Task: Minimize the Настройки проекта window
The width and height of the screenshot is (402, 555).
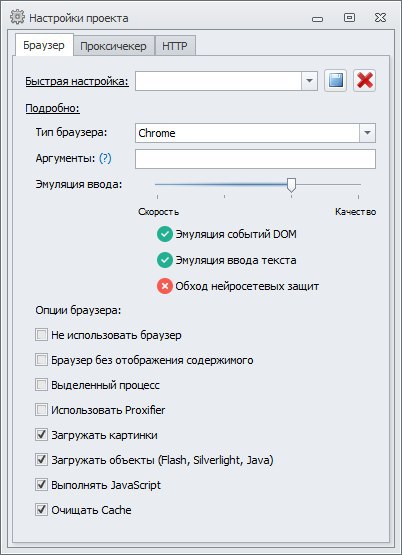Action: click(x=317, y=18)
